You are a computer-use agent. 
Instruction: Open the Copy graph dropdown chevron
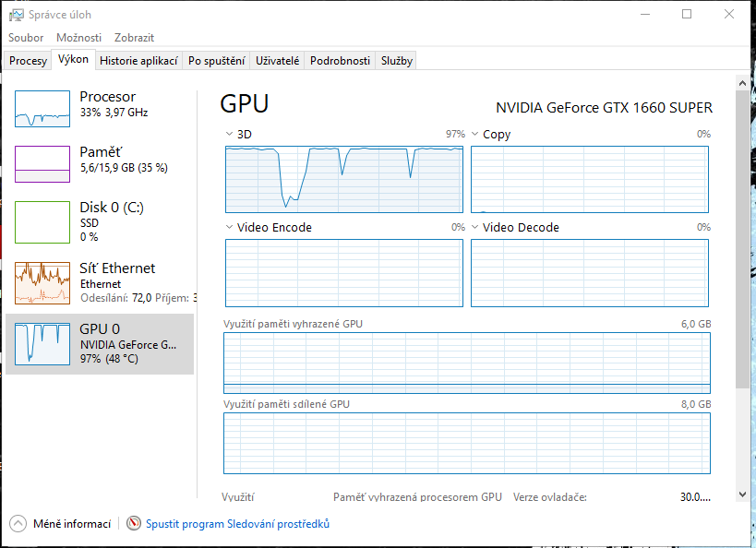[x=474, y=134]
